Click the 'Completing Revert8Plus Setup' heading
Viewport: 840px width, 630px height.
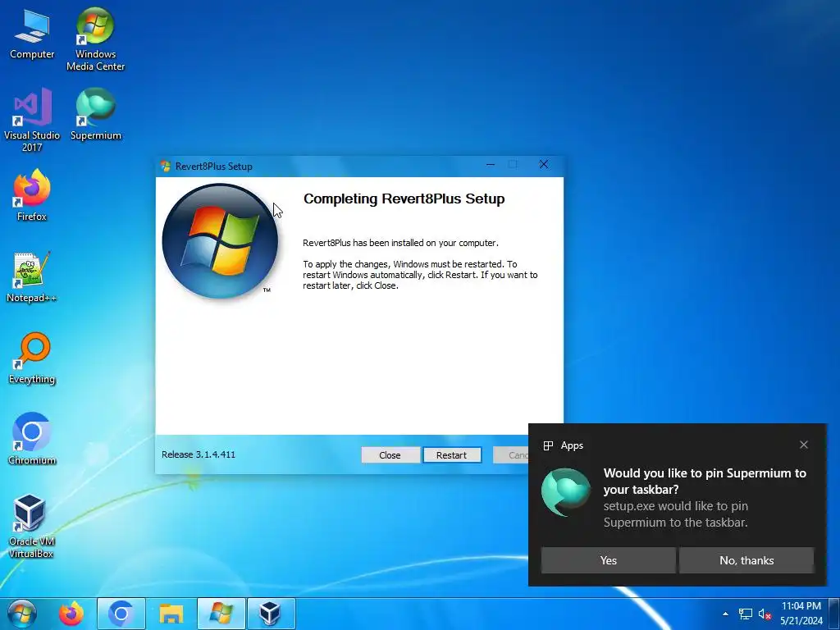pyautogui.click(x=404, y=199)
